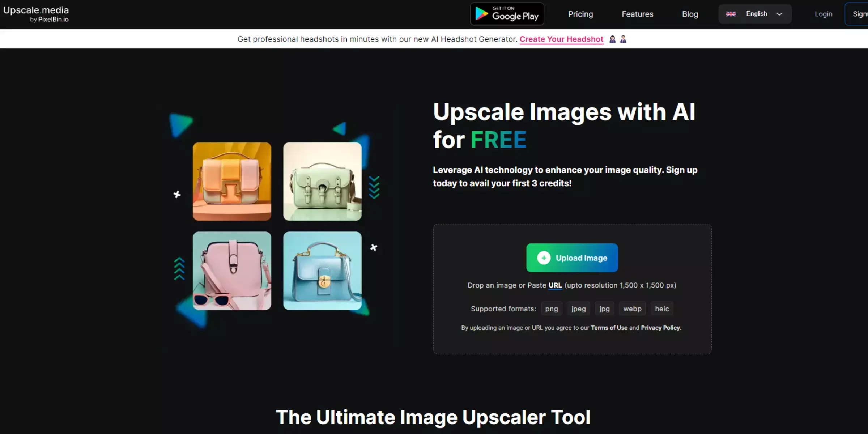
Task: Click the UK flag icon
Action: pyautogui.click(x=731, y=14)
